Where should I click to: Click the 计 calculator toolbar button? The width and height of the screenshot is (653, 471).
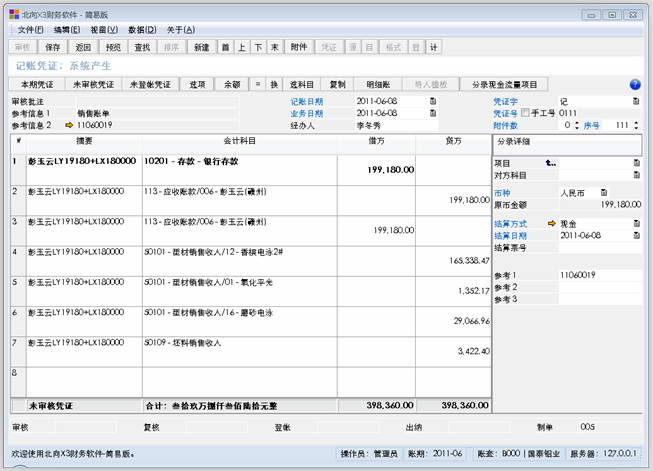[434, 47]
